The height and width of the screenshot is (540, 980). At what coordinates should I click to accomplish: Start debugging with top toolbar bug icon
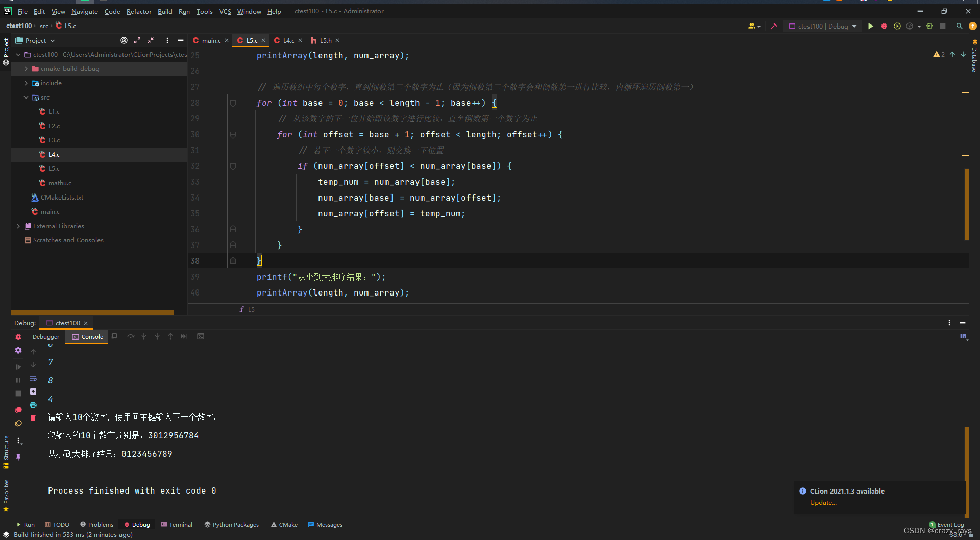(x=884, y=26)
